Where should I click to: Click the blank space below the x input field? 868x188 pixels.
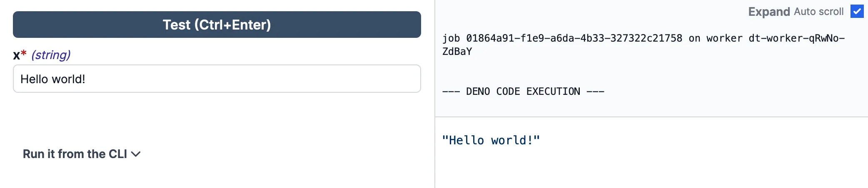[x=217, y=116]
